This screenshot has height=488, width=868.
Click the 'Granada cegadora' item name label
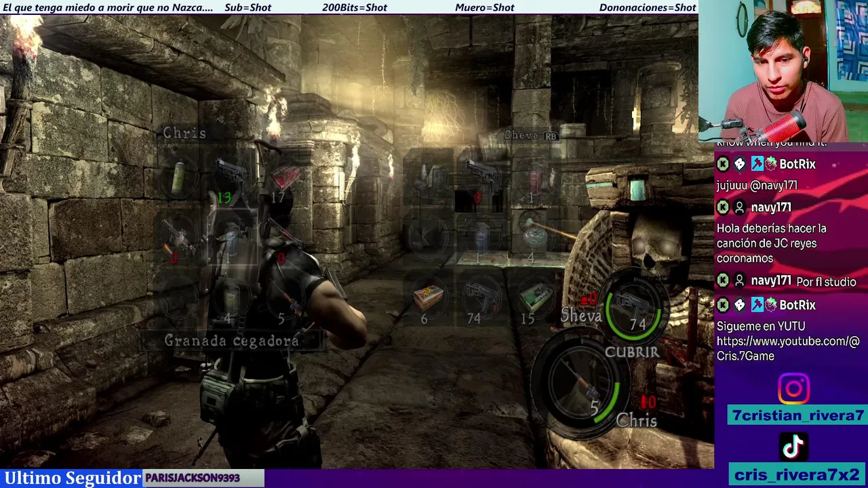(232, 341)
